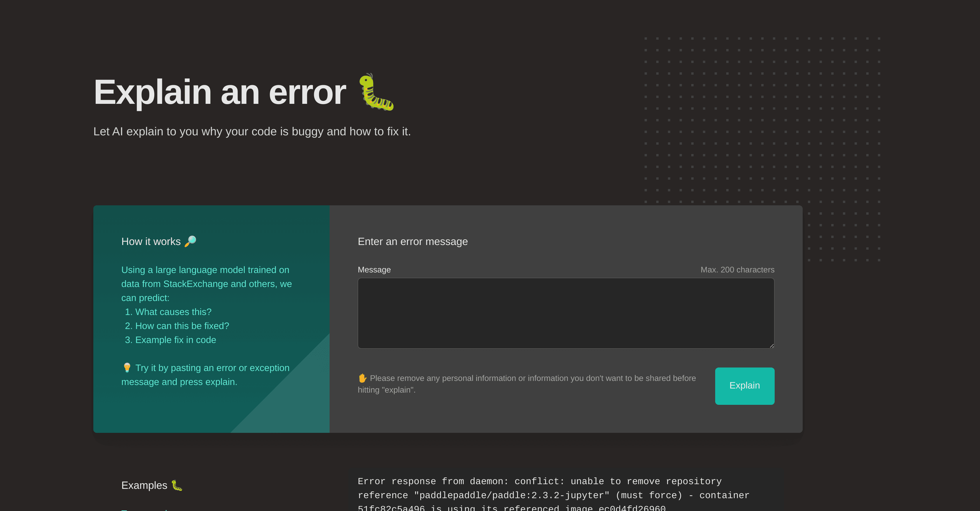Click the 'How it works' heading
980x511 pixels.
(x=151, y=241)
